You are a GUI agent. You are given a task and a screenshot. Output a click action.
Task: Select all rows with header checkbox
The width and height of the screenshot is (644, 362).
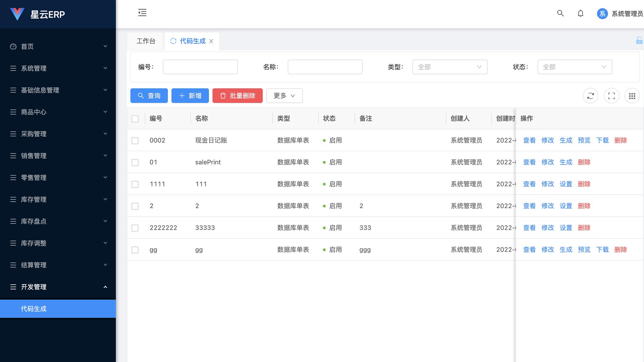point(135,118)
